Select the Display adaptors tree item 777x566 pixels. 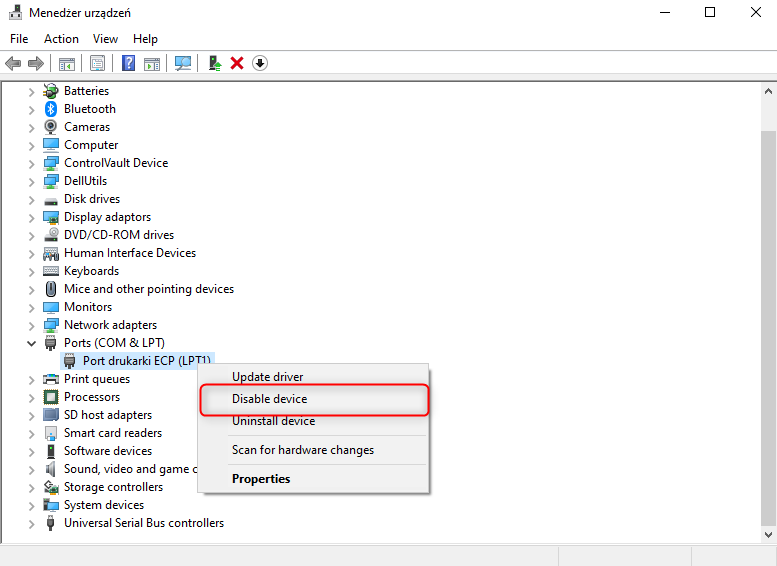[x=107, y=217]
